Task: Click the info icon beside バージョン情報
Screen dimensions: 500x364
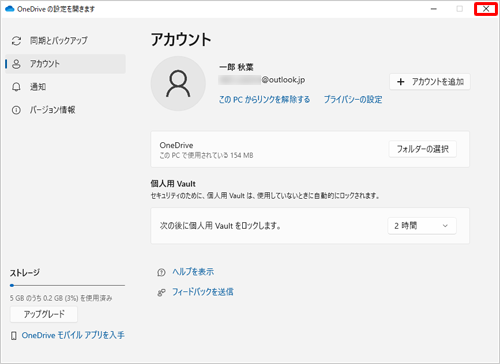Action: (x=16, y=110)
